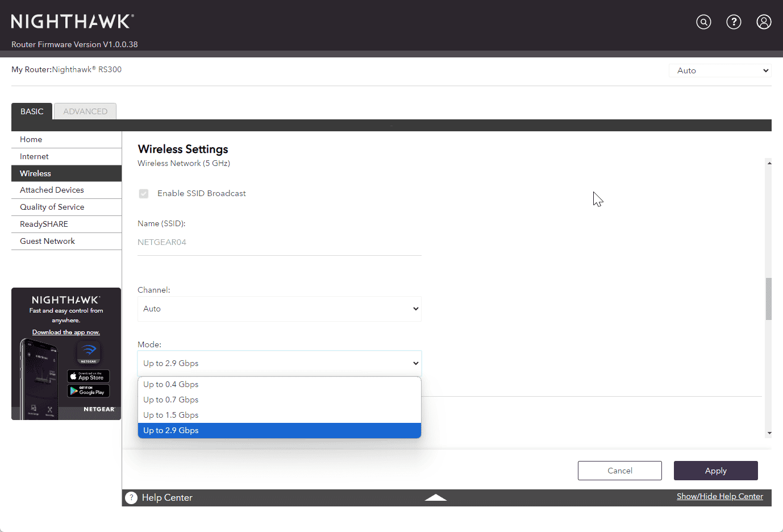This screenshot has height=532, width=783.
Task: Open Attached Devices in sidebar
Action: pyautogui.click(x=52, y=190)
